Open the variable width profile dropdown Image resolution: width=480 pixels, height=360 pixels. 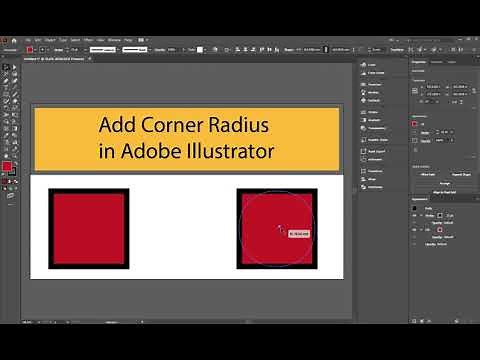118,50
